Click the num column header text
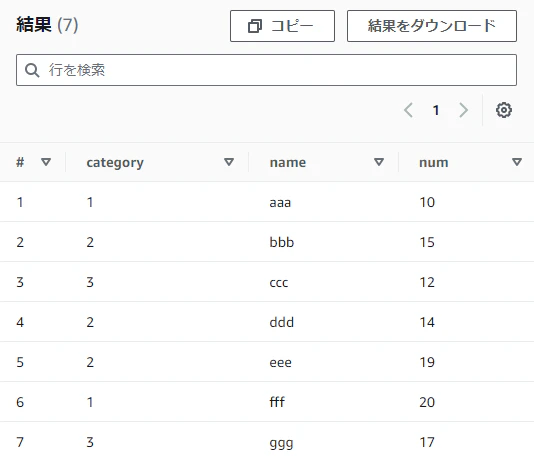 [x=434, y=162]
